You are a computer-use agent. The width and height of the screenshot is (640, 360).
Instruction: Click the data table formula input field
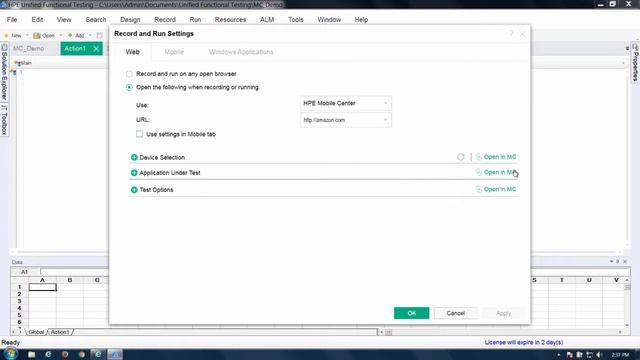click(74, 272)
